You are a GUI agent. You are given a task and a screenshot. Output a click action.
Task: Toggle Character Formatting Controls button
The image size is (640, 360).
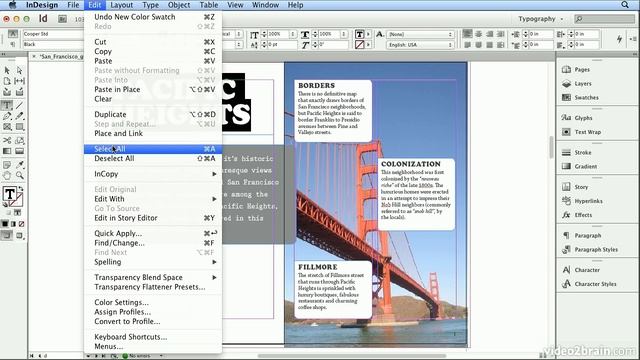(13, 34)
